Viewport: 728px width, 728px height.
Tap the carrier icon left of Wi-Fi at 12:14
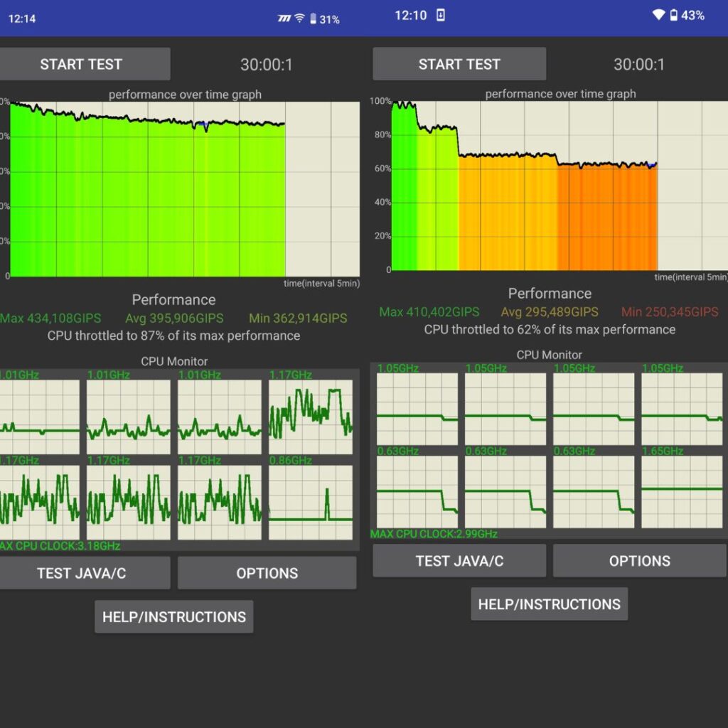pyautogui.click(x=284, y=19)
